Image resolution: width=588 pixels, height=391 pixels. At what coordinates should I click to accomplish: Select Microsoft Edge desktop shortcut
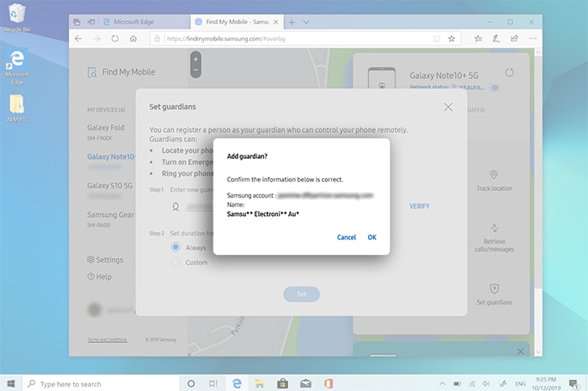[x=17, y=66]
